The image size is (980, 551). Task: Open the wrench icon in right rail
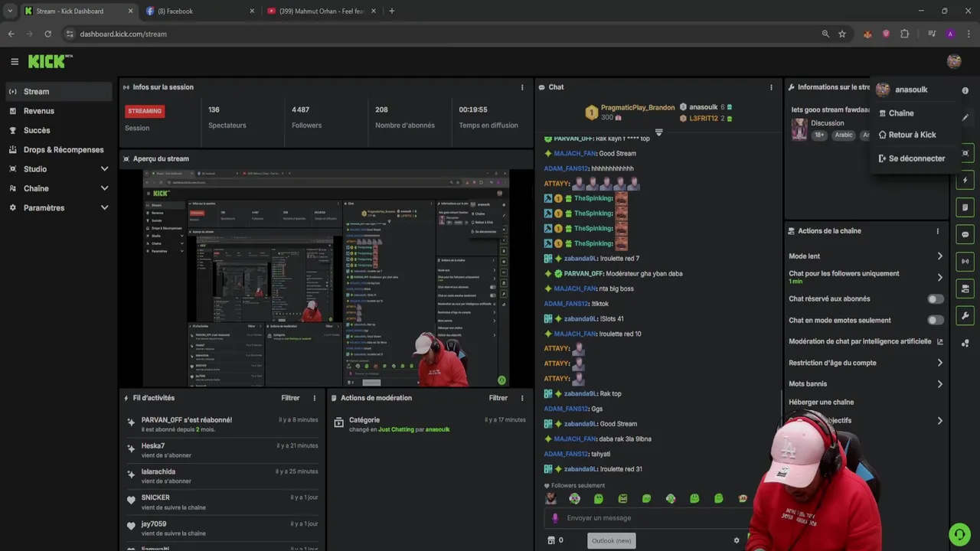[965, 315]
